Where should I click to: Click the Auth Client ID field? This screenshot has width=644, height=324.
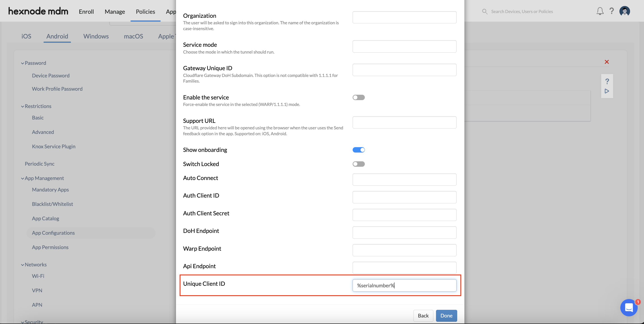(404, 197)
